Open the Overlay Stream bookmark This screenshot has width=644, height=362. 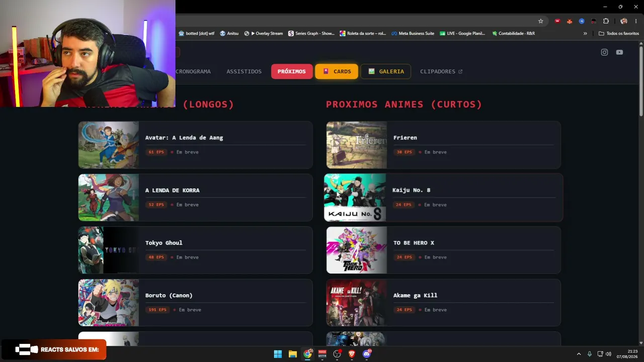[264, 34]
